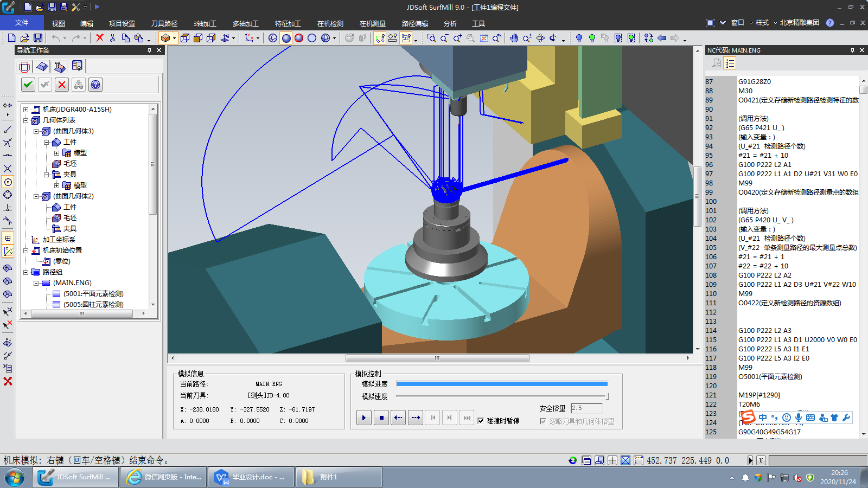
Task: Open the 多轴加工 menu
Action: 245,23
